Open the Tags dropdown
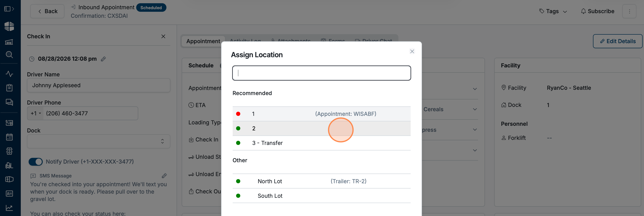This screenshot has width=644, height=216. pyautogui.click(x=553, y=11)
